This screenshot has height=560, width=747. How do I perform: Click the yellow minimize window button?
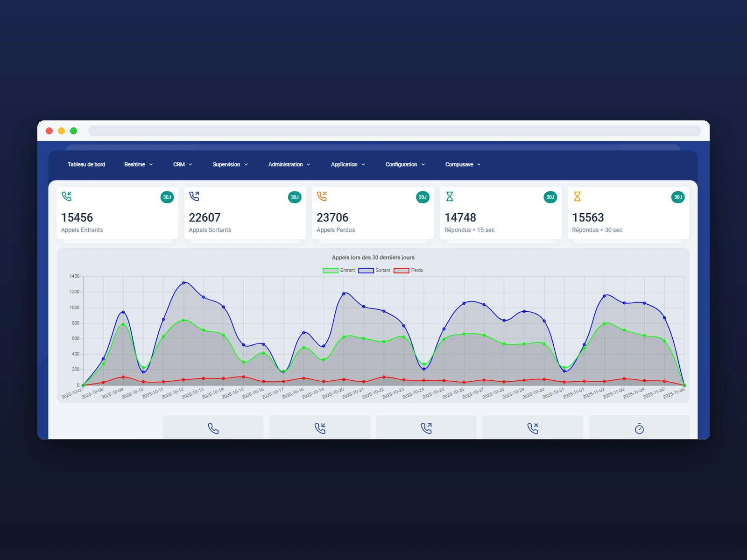coord(61,131)
